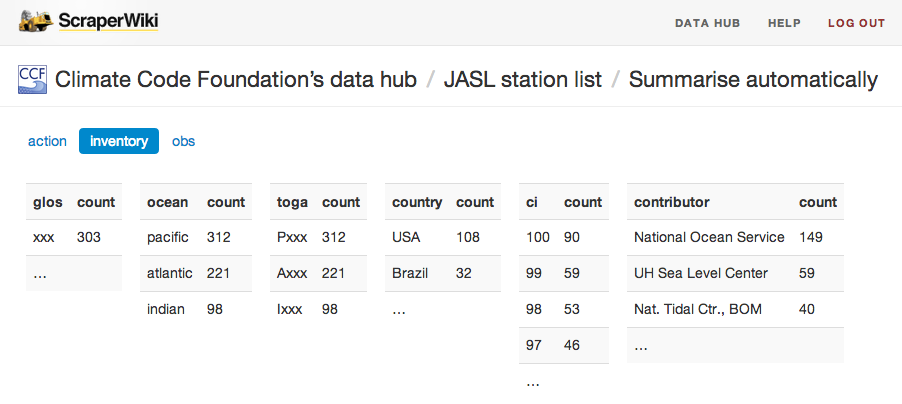Click the ocean column header

click(167, 202)
